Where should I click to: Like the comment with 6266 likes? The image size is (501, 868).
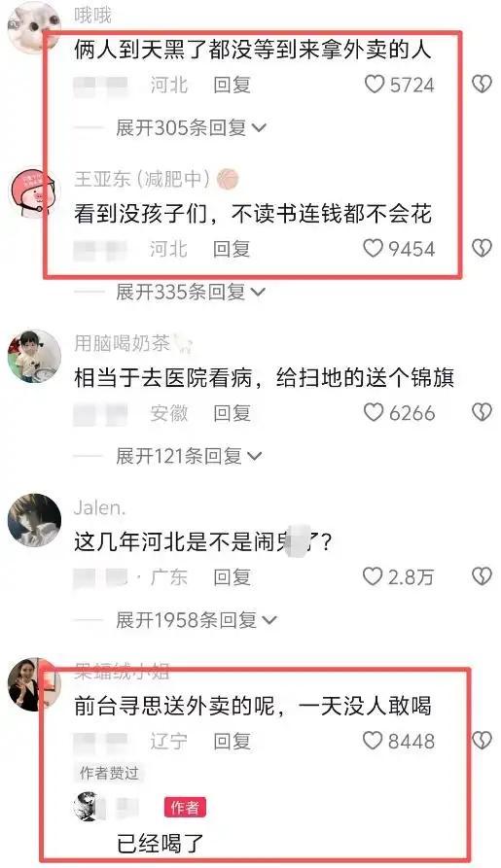click(399, 412)
